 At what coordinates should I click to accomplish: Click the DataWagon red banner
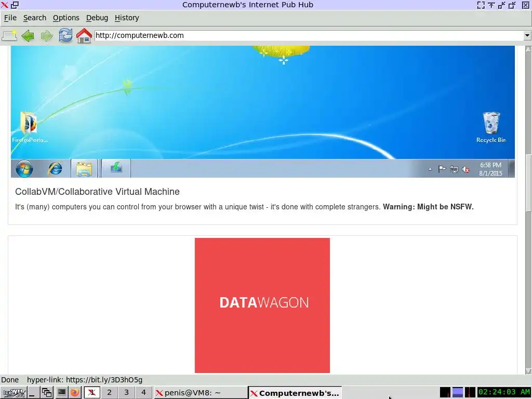pyautogui.click(x=262, y=305)
